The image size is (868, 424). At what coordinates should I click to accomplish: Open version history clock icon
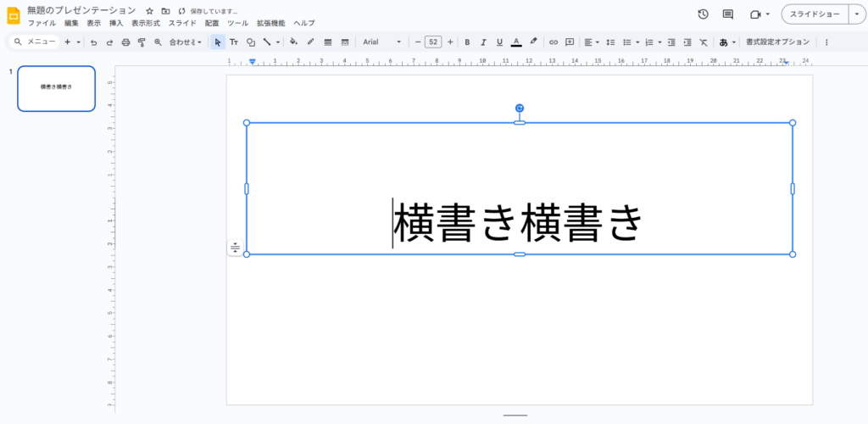703,14
